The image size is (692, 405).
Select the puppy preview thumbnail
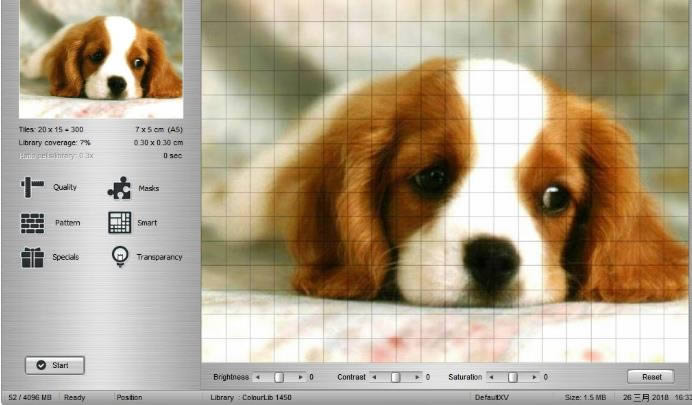101,59
